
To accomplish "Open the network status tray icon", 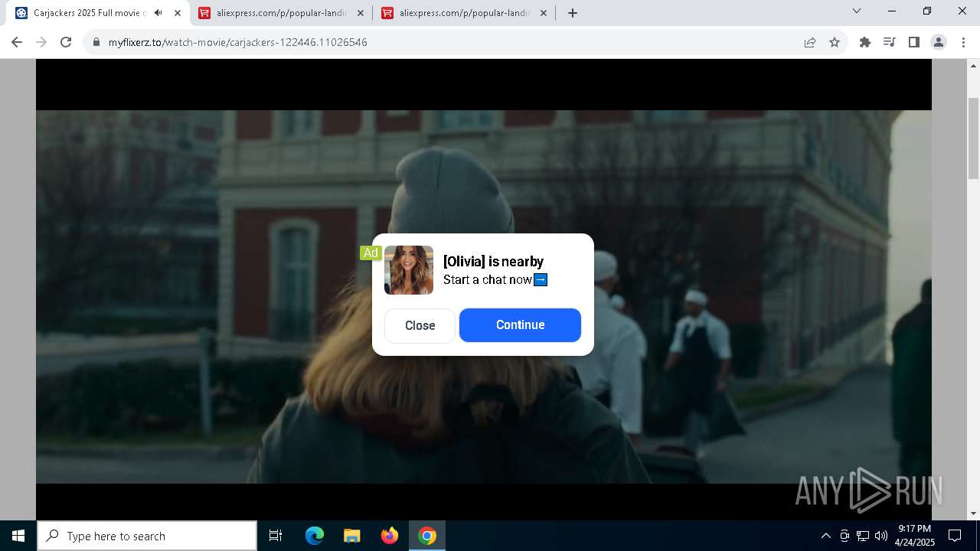I will pos(863,536).
